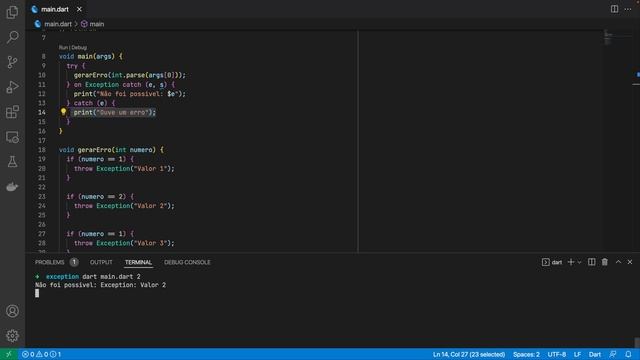Click the terminal output Exception: Valor 2

coord(133,285)
